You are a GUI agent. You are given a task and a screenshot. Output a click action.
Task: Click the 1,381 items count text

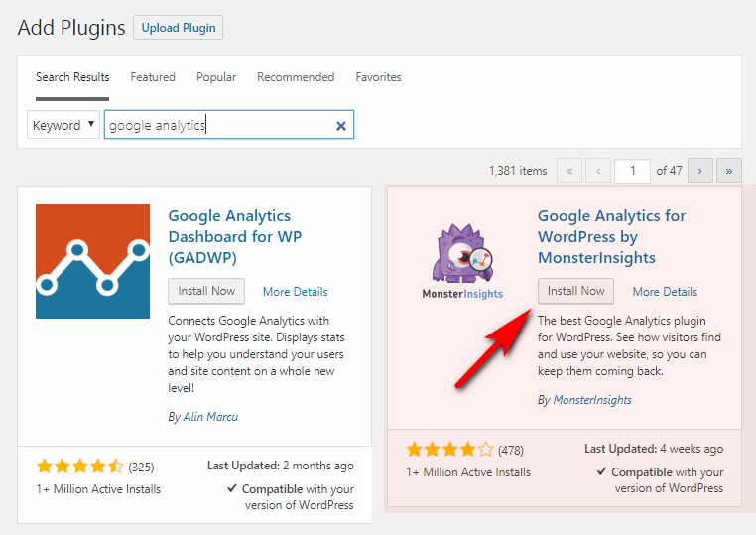click(x=518, y=171)
